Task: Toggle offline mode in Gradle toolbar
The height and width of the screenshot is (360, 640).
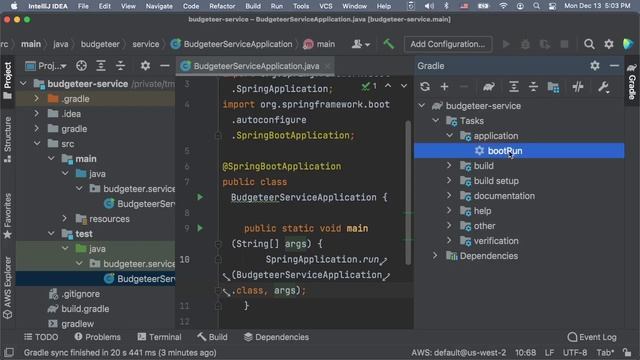Action: (x=578, y=87)
